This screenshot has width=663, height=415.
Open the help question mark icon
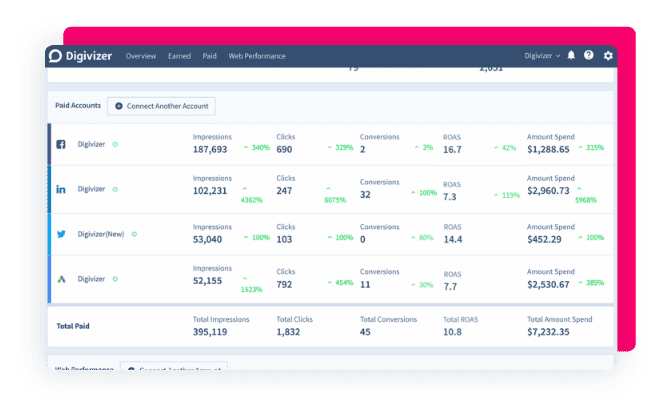point(589,56)
